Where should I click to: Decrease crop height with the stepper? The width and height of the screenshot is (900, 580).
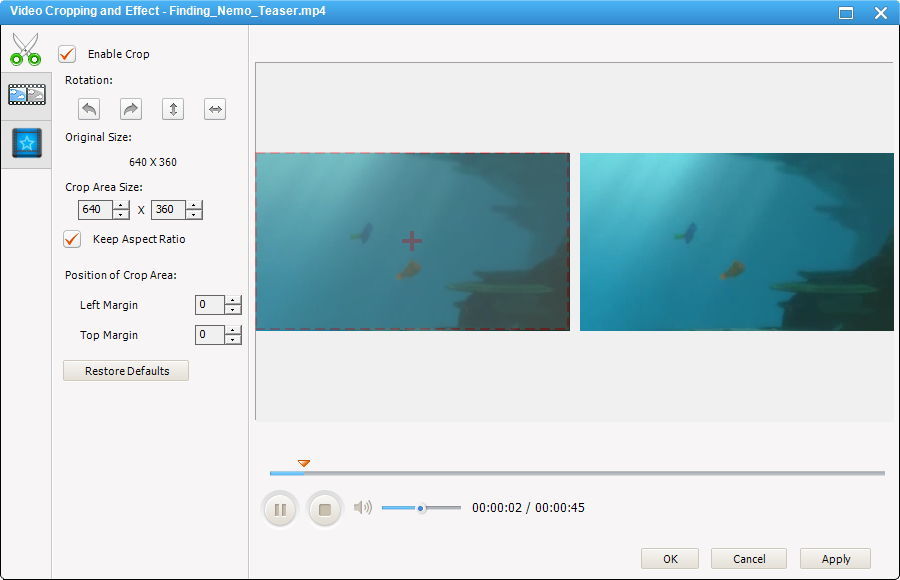coord(193,215)
